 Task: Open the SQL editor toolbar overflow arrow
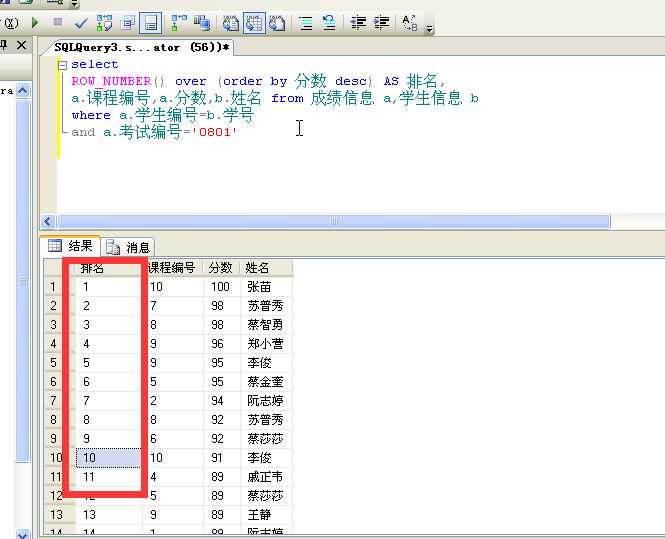pos(429,29)
